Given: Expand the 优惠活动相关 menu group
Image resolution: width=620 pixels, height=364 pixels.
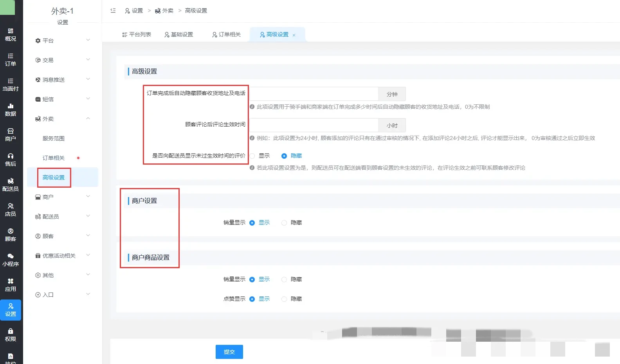Looking at the screenshot, I should [63, 255].
